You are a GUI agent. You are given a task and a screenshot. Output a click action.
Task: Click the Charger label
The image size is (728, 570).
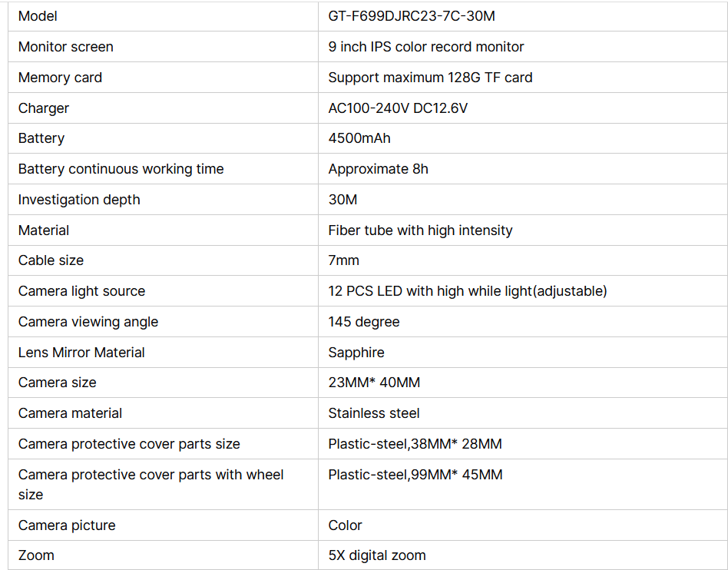(44, 108)
